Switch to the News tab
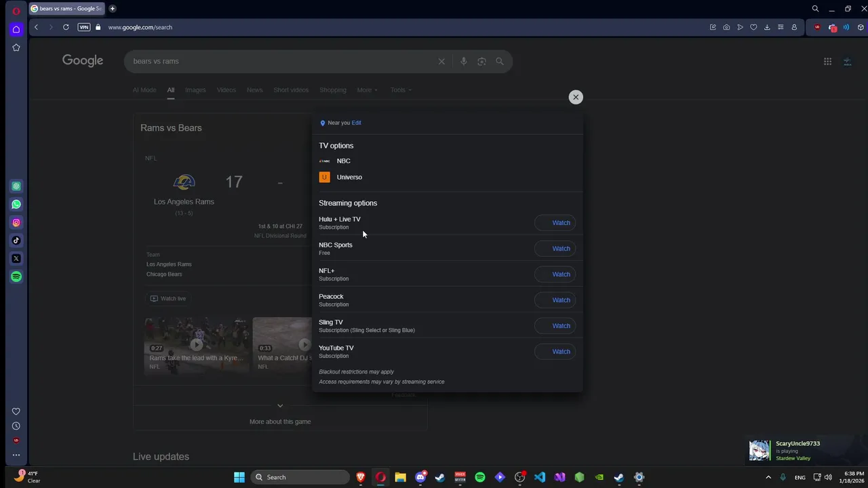 point(254,90)
